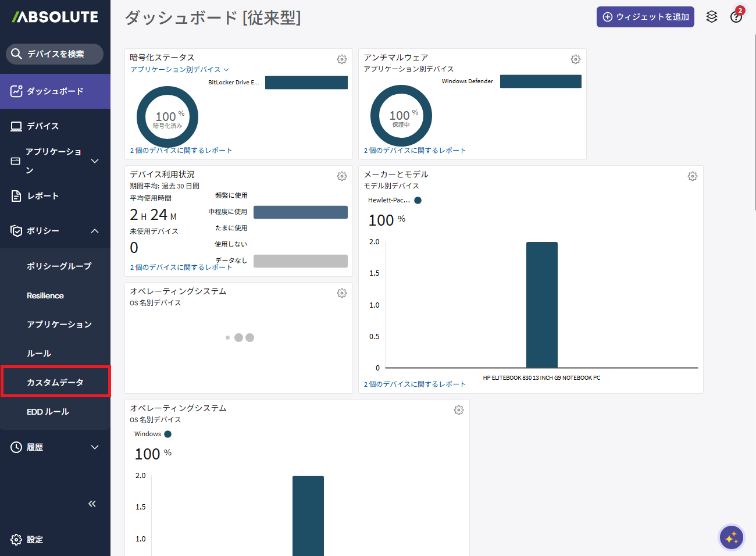Click gear icon on メーカーとモデル widget
Image resolution: width=756 pixels, height=556 pixels.
[693, 176]
